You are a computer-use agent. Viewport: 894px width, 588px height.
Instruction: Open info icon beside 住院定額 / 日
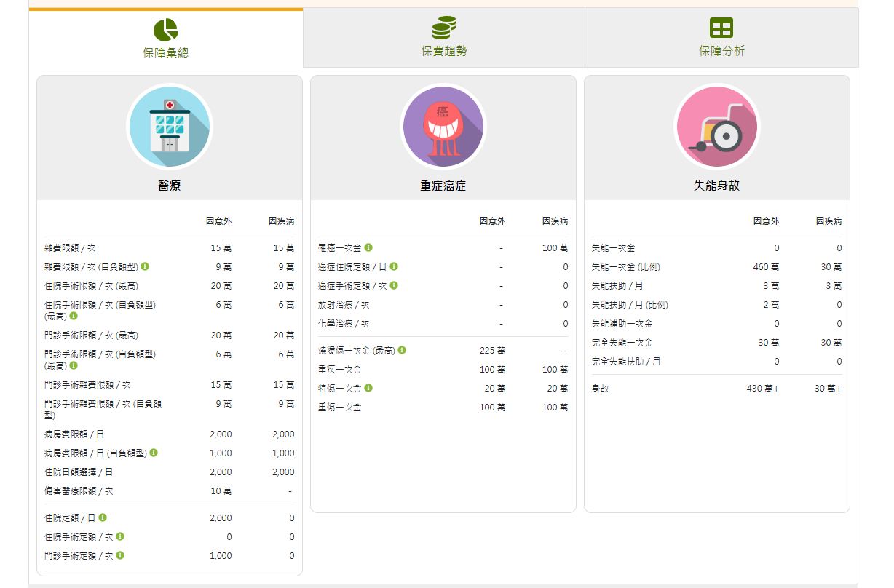pos(103,517)
